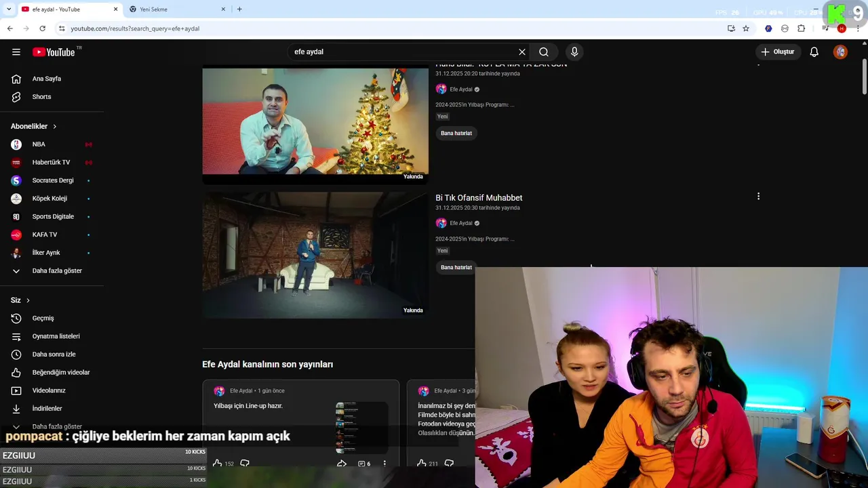Open the Efe Aydal channel link under the first video
Viewport: 868px width, 488px height.
coord(461,89)
